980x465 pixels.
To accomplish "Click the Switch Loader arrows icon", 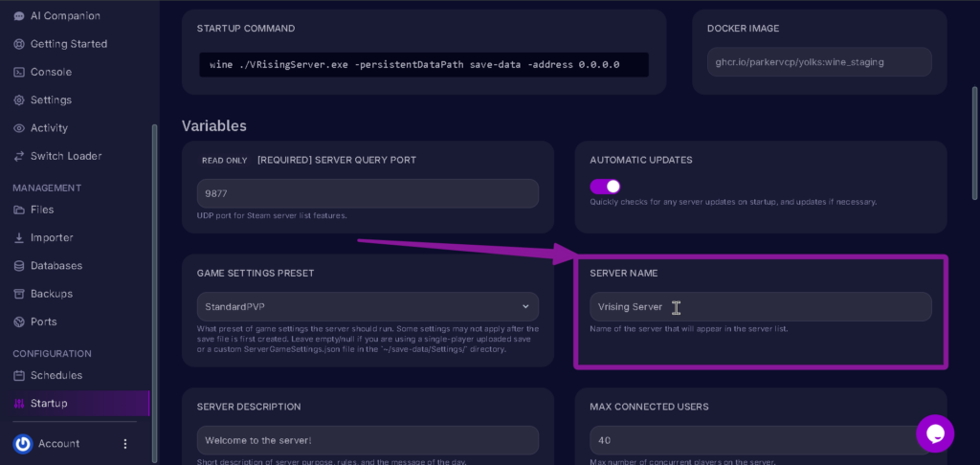I will tap(19, 156).
